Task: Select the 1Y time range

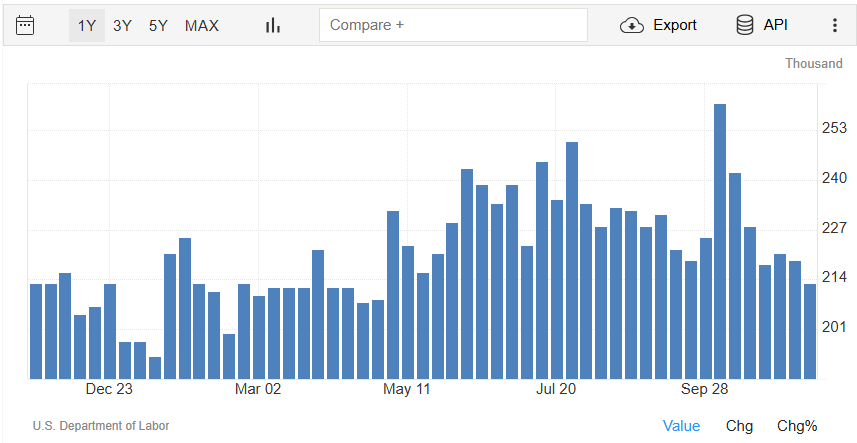Action: (x=87, y=26)
